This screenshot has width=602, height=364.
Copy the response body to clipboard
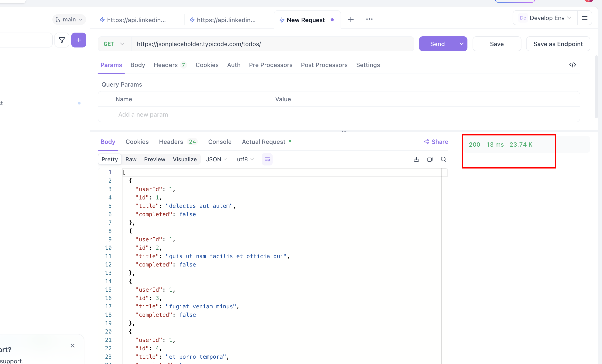tap(430, 159)
